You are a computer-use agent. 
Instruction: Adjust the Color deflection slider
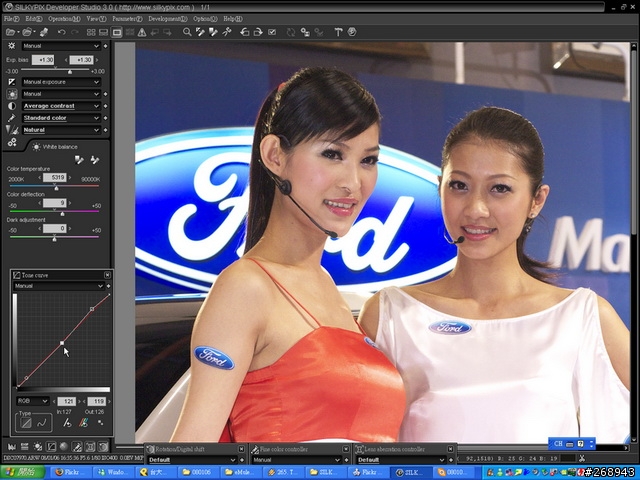[x=62, y=213]
